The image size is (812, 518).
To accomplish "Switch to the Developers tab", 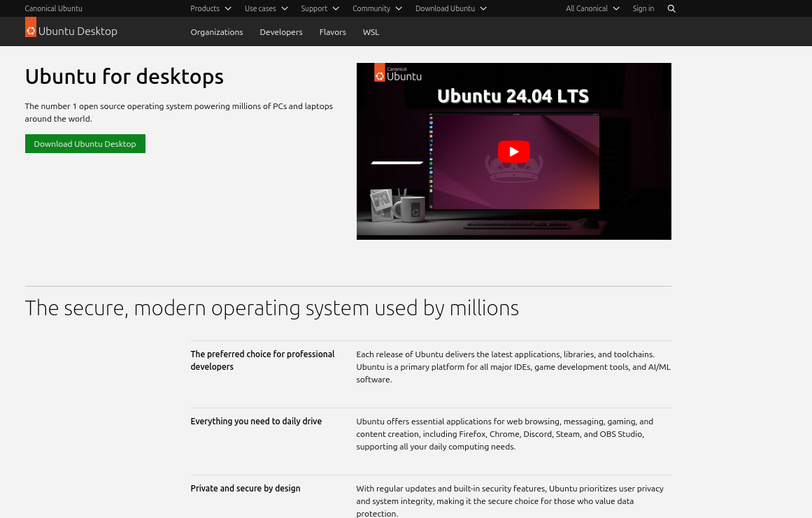I will (280, 31).
